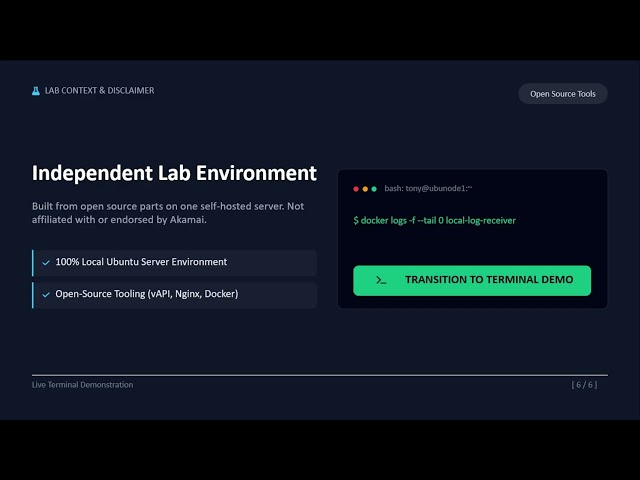This screenshot has height=480, width=640.
Task: Click the docker logs command line
Action: (434, 220)
